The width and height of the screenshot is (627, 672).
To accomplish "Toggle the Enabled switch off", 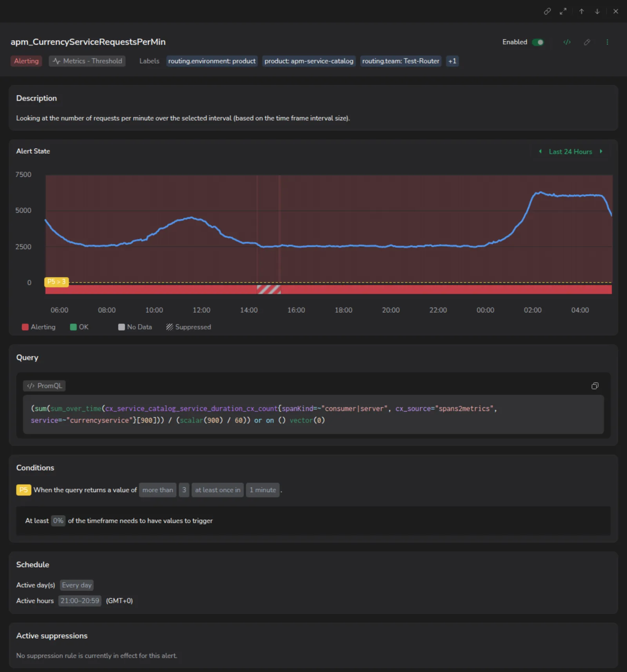I will (x=538, y=42).
